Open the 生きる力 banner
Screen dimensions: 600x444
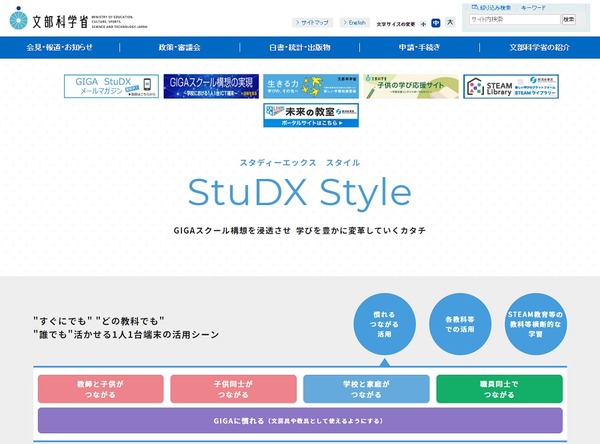310,87
